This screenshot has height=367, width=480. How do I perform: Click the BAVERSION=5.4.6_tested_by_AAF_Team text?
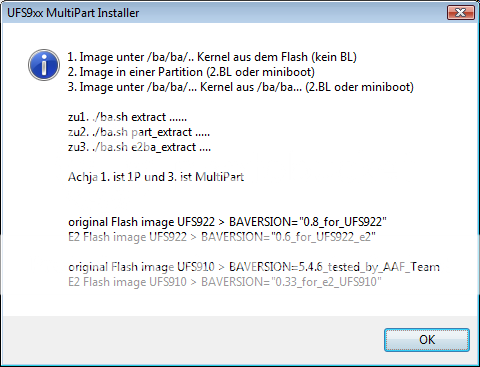pos(334,267)
